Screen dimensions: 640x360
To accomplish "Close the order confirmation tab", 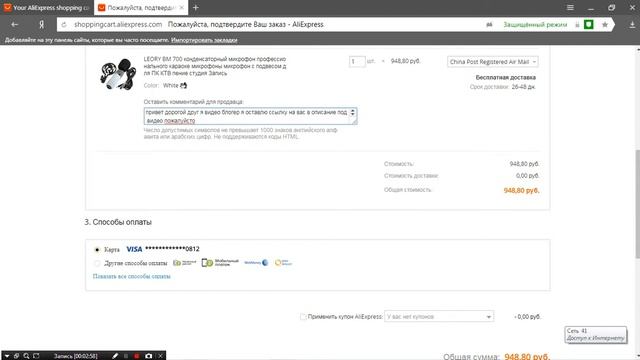I will point(181,7).
